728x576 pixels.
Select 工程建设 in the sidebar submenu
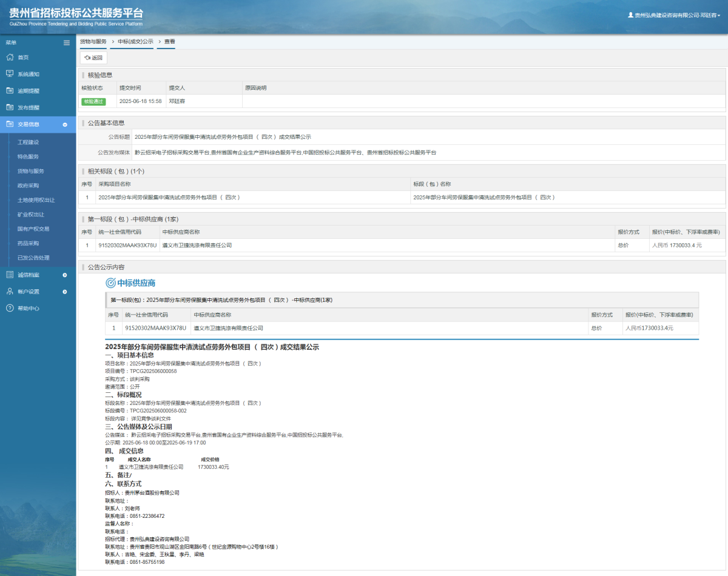(x=28, y=142)
